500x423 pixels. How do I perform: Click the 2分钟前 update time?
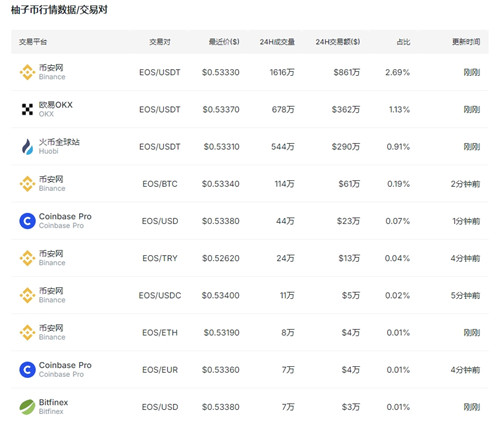465,184
